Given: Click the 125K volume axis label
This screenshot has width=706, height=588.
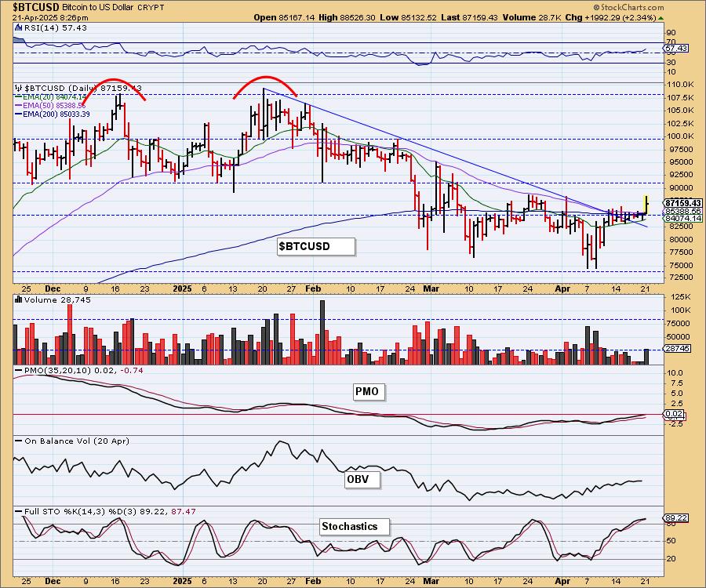Looking at the screenshot, I should point(680,297).
